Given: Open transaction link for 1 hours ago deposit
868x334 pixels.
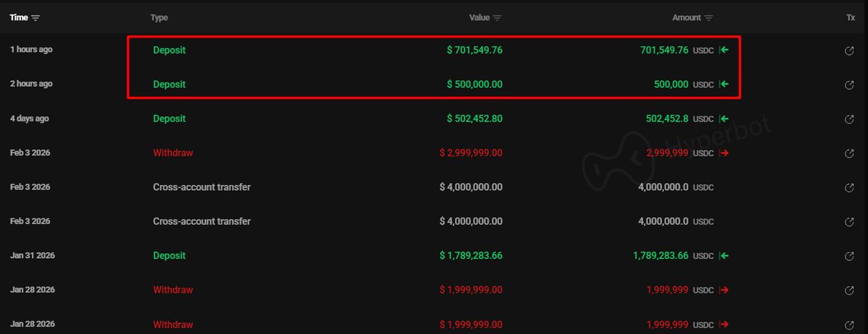Looking at the screenshot, I should pyautogui.click(x=851, y=51).
